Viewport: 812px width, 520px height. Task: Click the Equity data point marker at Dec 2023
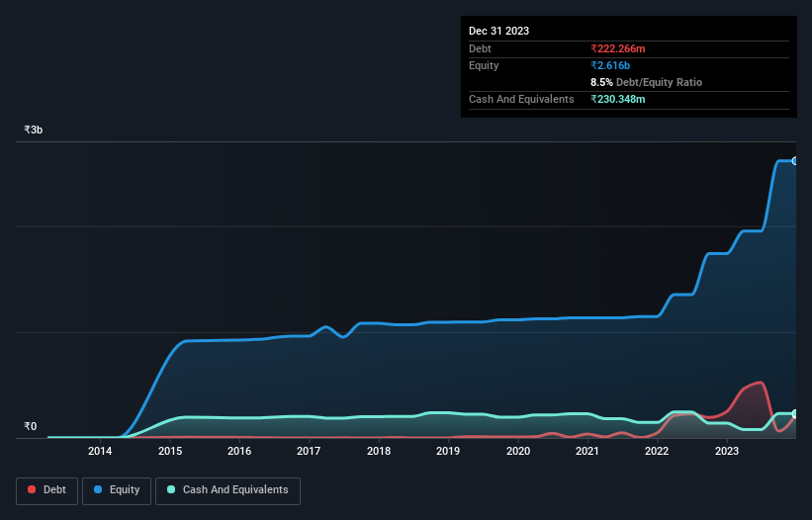[x=795, y=161]
